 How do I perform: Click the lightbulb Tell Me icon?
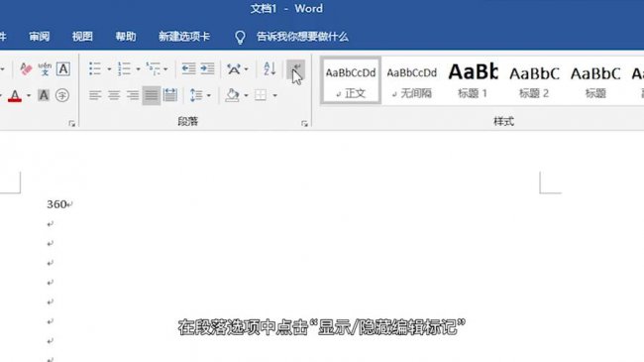click(x=240, y=37)
